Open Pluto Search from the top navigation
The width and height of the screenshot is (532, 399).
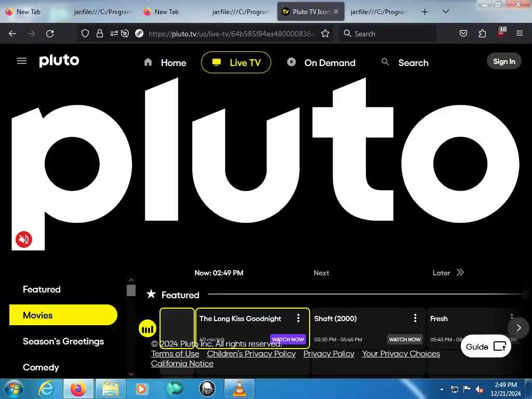pyautogui.click(x=405, y=63)
